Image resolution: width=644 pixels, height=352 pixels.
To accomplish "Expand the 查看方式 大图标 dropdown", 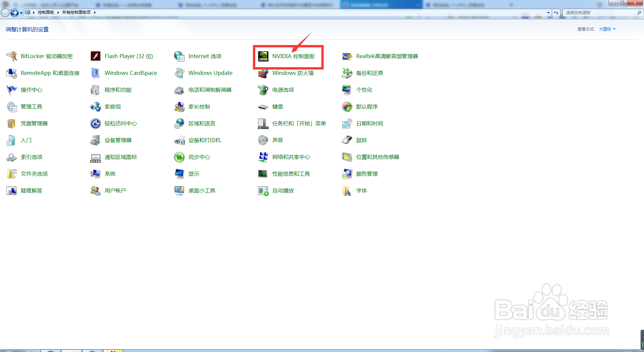I will pyautogui.click(x=607, y=29).
